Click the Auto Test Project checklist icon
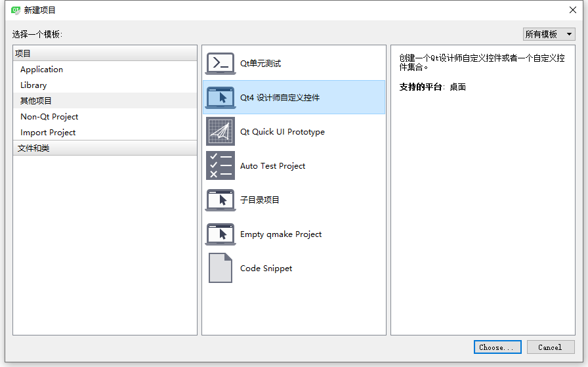This screenshot has height=367, width=588. [x=220, y=165]
